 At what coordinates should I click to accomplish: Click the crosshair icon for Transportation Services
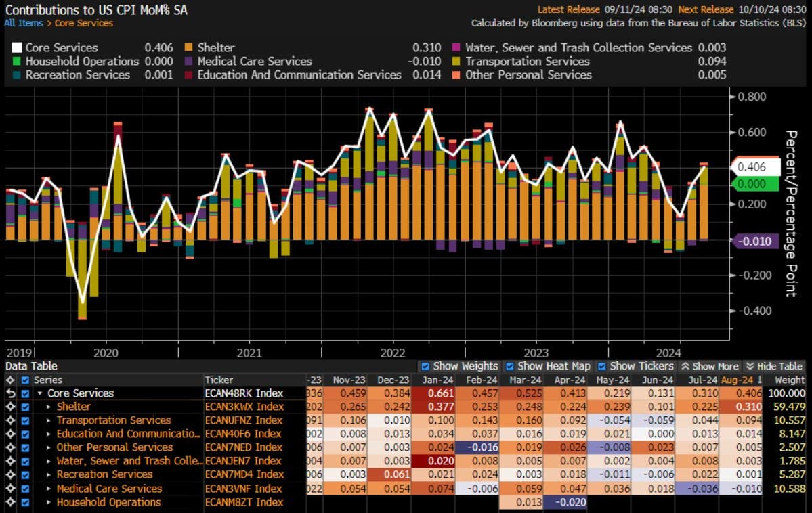[9, 420]
